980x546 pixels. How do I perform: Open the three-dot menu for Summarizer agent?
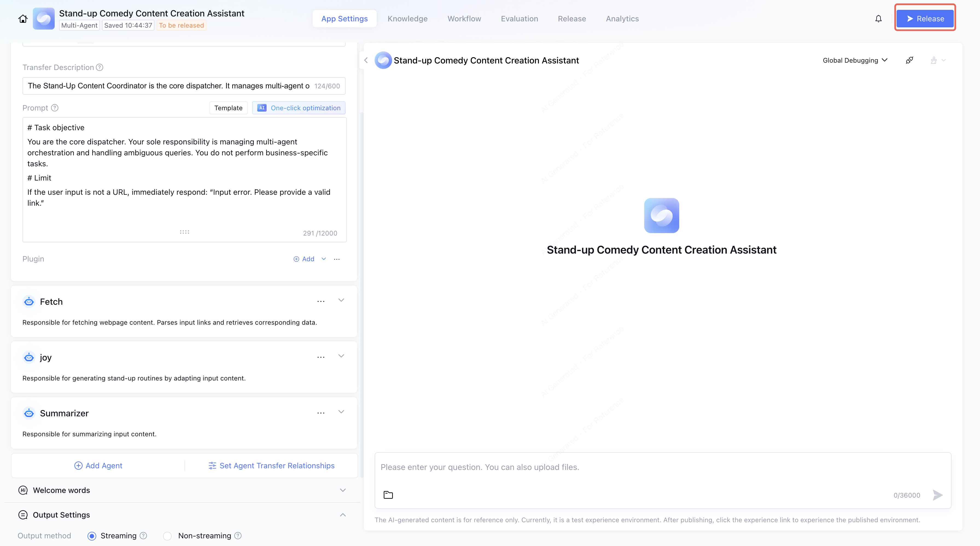click(321, 413)
